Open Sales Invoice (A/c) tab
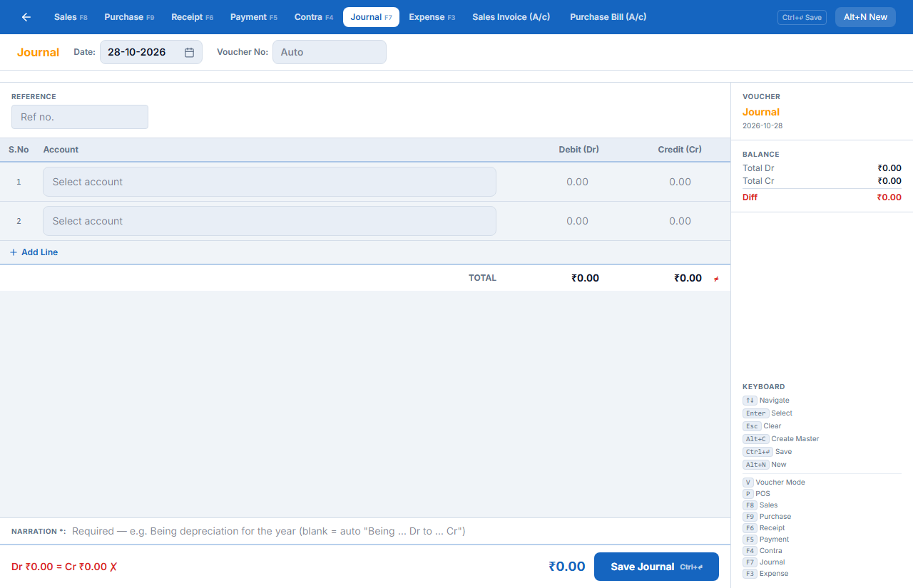This screenshot has height=588, width=913. tap(511, 17)
